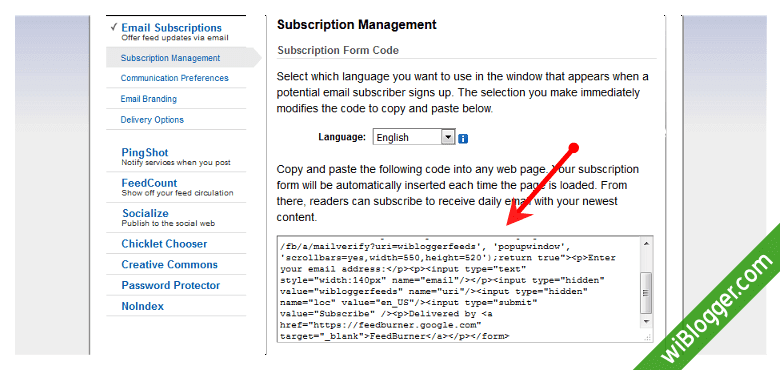Viewport: 780px width, 370px height.
Task: Open the PingShot service
Action: pos(145,153)
